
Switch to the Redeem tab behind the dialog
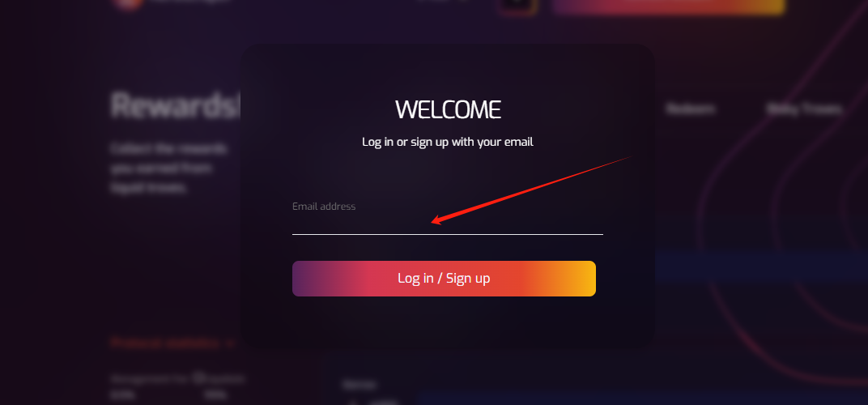coord(691,109)
